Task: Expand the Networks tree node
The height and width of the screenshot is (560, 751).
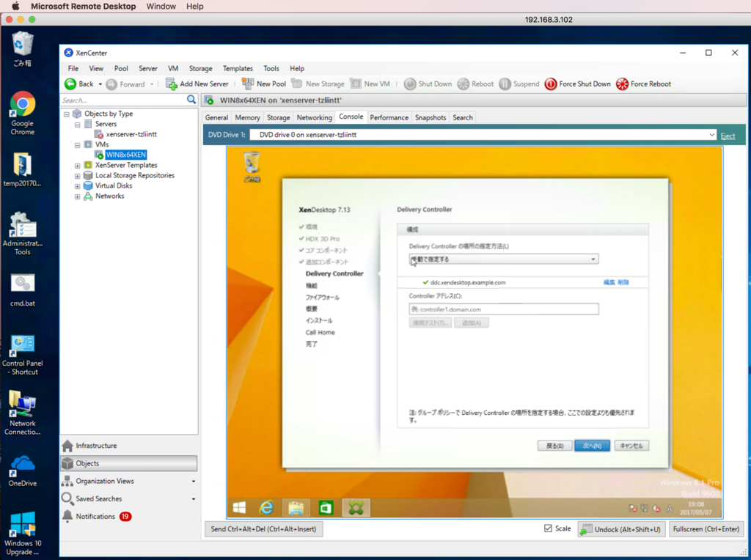Action: pos(77,196)
